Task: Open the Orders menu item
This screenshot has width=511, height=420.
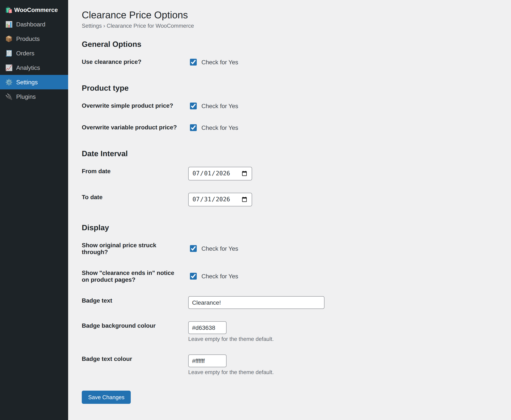Action: [34, 53]
